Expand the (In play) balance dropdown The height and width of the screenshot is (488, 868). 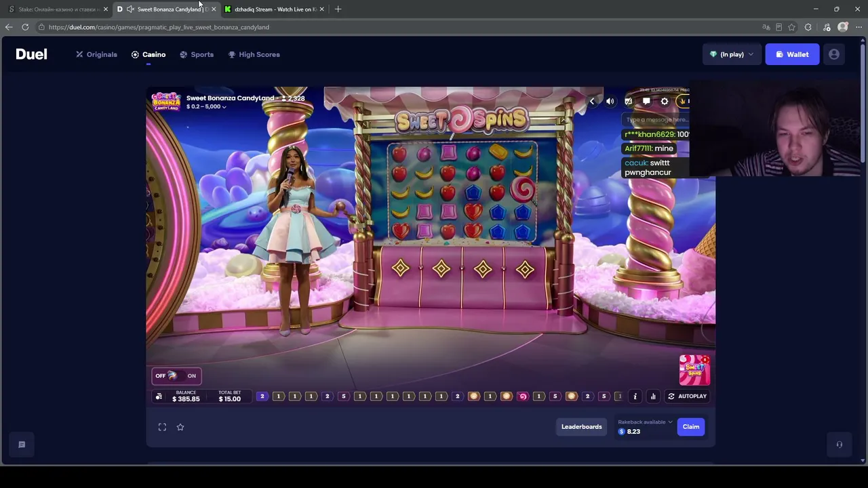click(x=732, y=54)
